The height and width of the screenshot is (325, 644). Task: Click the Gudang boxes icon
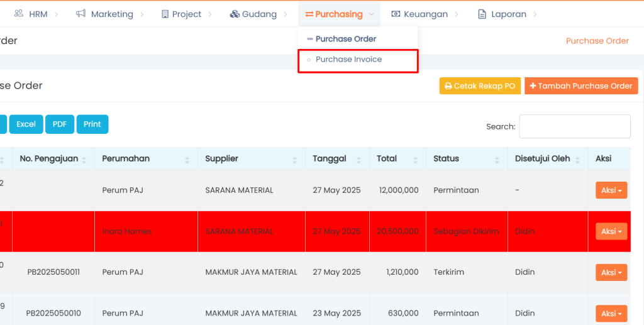coord(235,14)
